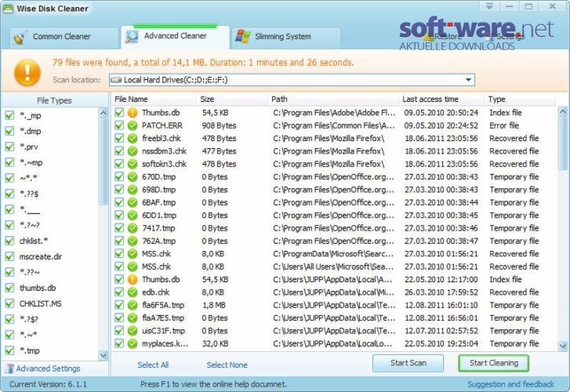The height and width of the screenshot is (392, 570).
Task: Toggle the *.tmp file type checkbox
Action: 9,350
